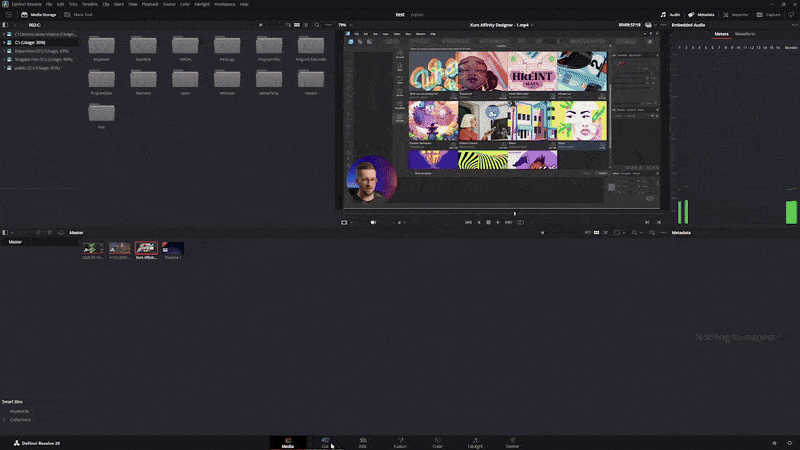This screenshot has width=800, height=450.
Task: Select the Meters tab in audio panel
Action: tap(721, 34)
